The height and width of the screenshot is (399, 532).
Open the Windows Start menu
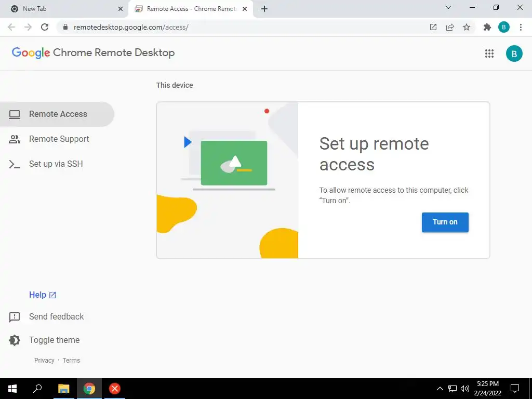pyautogui.click(x=12, y=389)
